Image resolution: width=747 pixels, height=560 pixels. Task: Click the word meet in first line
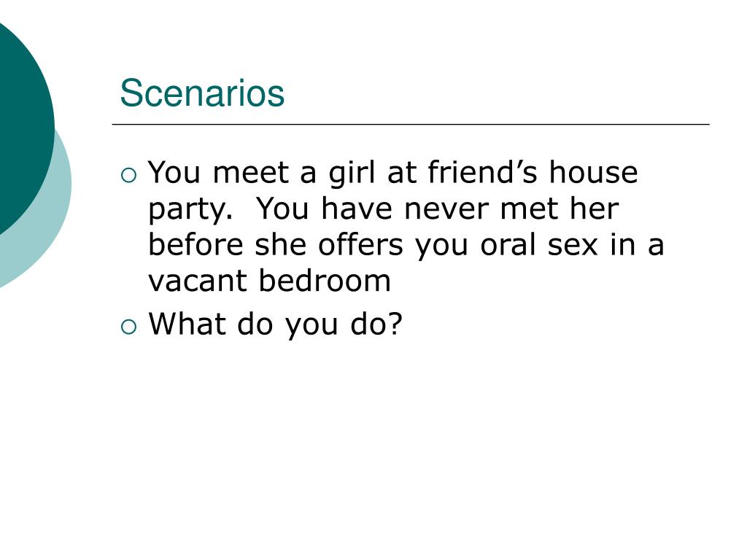251,173
